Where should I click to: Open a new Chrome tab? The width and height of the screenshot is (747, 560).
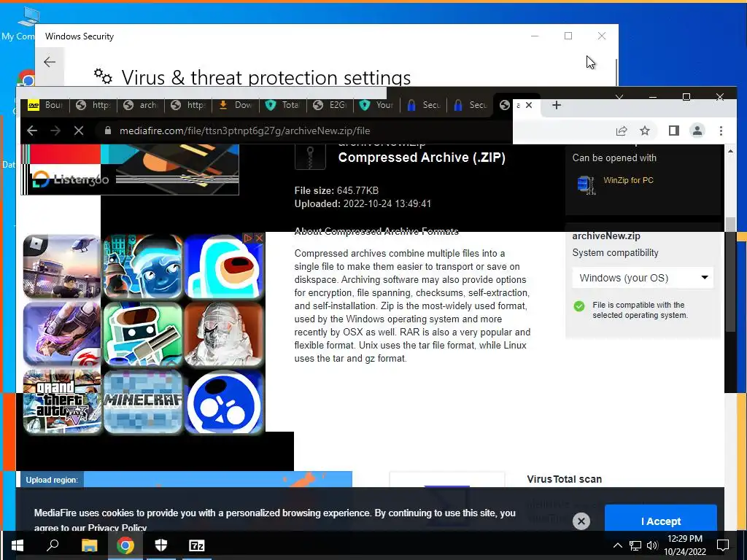[x=557, y=105]
